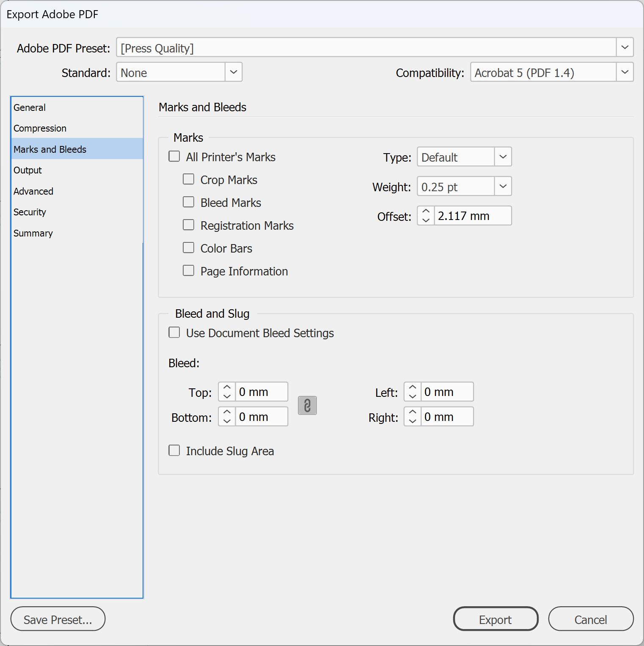Enable Use Document Bleed Settings
644x646 pixels.
[x=174, y=333]
